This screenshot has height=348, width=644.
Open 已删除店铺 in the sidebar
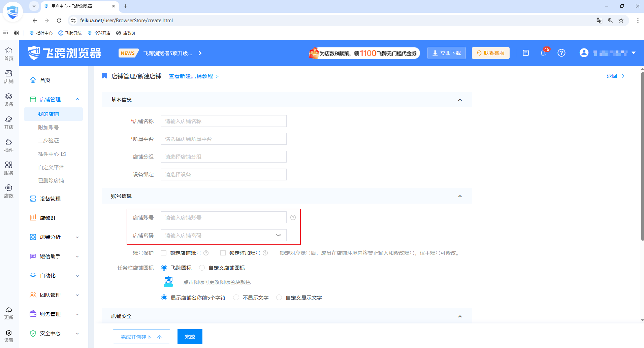[51, 180]
